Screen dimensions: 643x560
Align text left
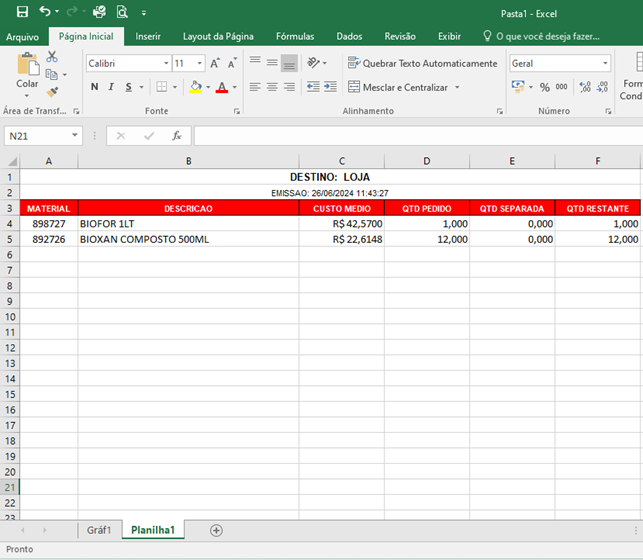tap(255, 87)
